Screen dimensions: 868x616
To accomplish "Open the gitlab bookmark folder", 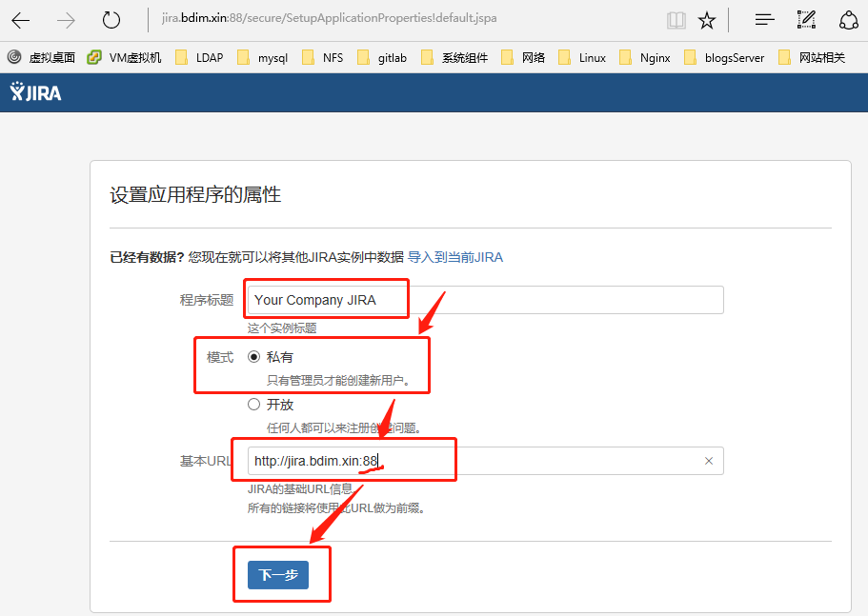I will [382, 57].
